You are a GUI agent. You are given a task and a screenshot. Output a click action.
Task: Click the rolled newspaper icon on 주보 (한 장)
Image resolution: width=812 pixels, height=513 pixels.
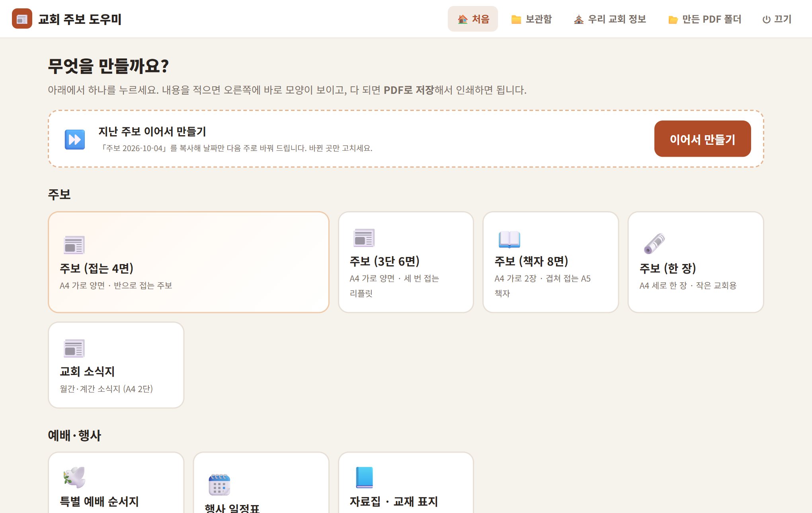(654, 244)
